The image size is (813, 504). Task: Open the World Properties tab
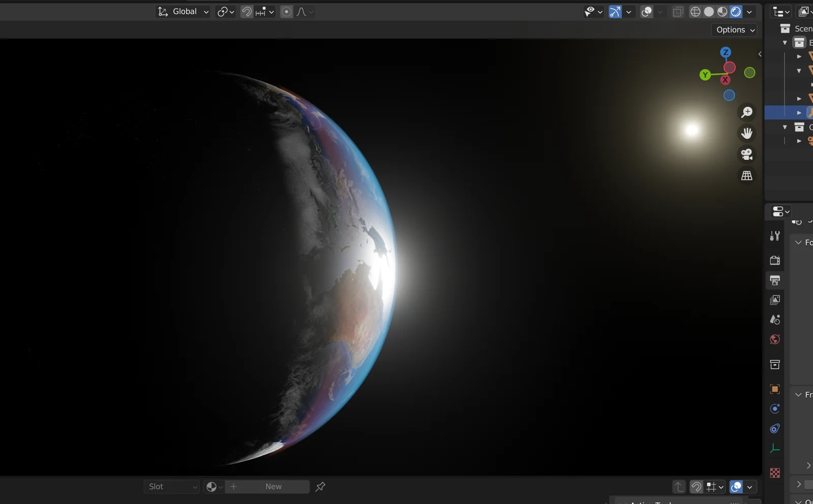pos(775,339)
